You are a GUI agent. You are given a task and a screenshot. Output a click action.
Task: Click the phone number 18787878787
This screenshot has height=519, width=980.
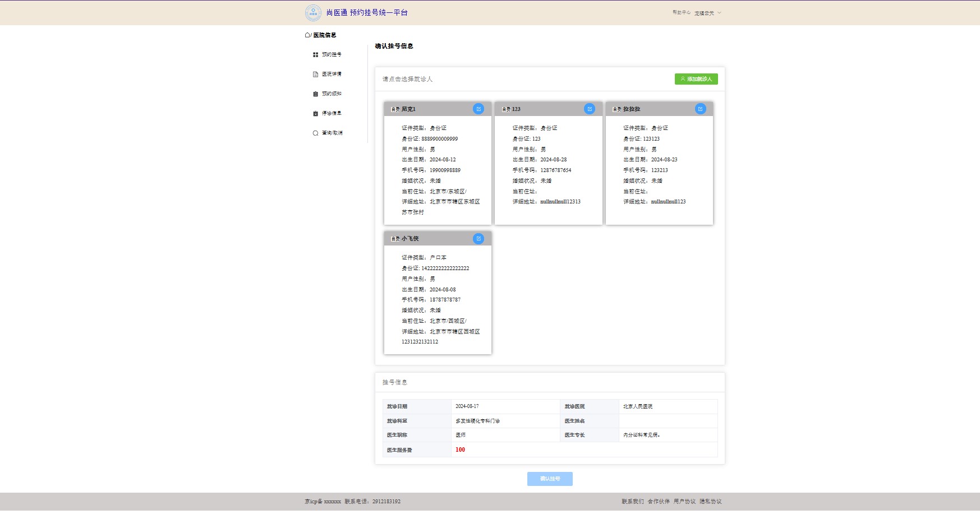click(x=445, y=300)
